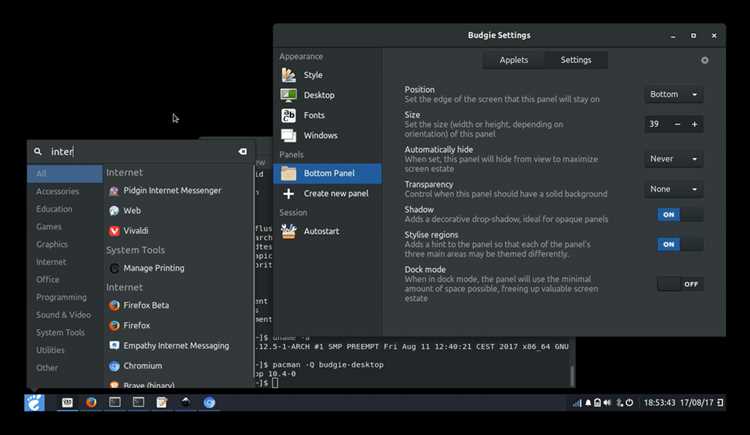750x435 pixels.
Task: Decrease panel size with the minus button
Action: [x=677, y=124]
